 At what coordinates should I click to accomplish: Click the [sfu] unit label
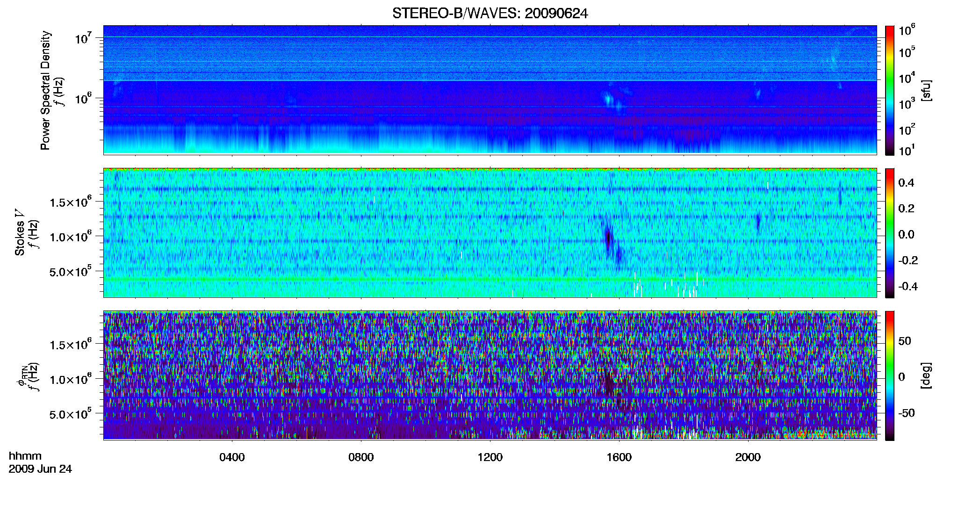point(926,90)
